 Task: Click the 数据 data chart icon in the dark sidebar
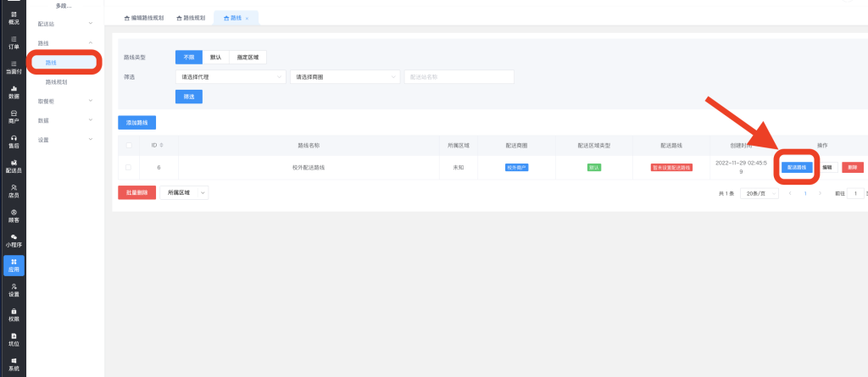coord(13,91)
